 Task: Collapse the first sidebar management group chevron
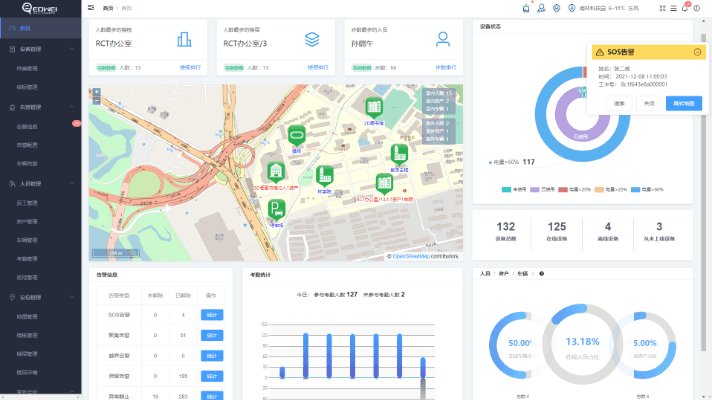72,49
